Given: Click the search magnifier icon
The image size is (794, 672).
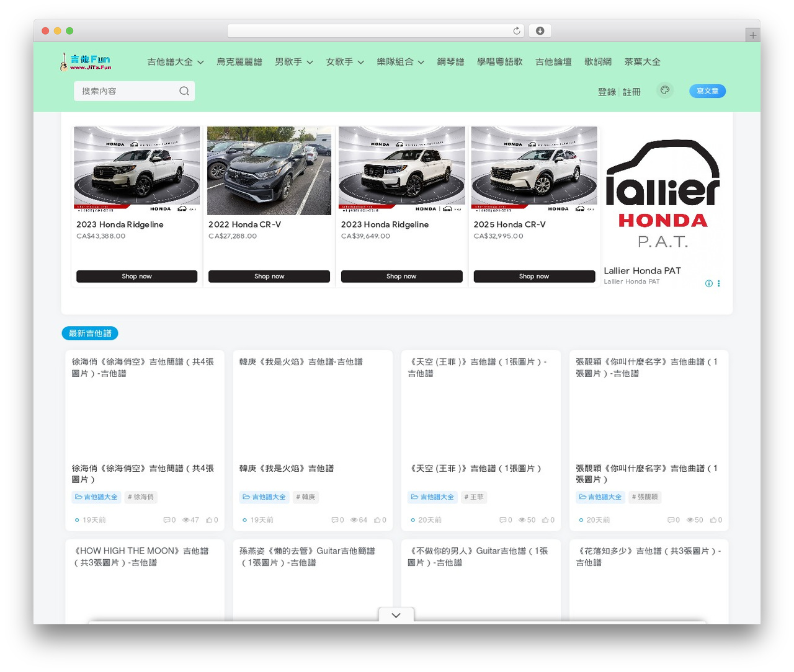Looking at the screenshot, I should pyautogui.click(x=184, y=91).
